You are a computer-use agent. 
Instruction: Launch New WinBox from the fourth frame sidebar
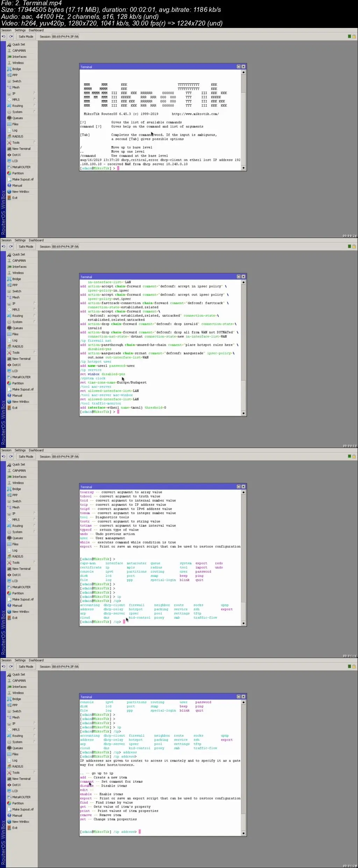(x=21, y=822)
